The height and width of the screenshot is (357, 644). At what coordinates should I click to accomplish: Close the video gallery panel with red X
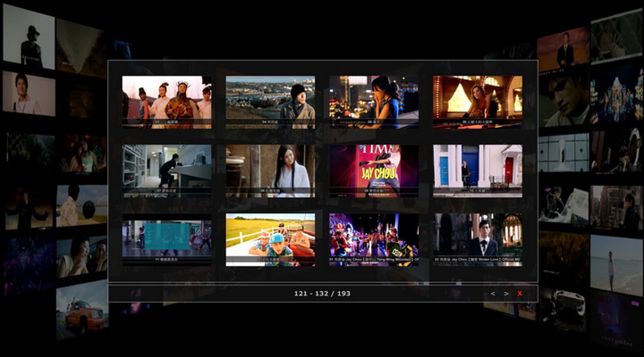point(520,293)
